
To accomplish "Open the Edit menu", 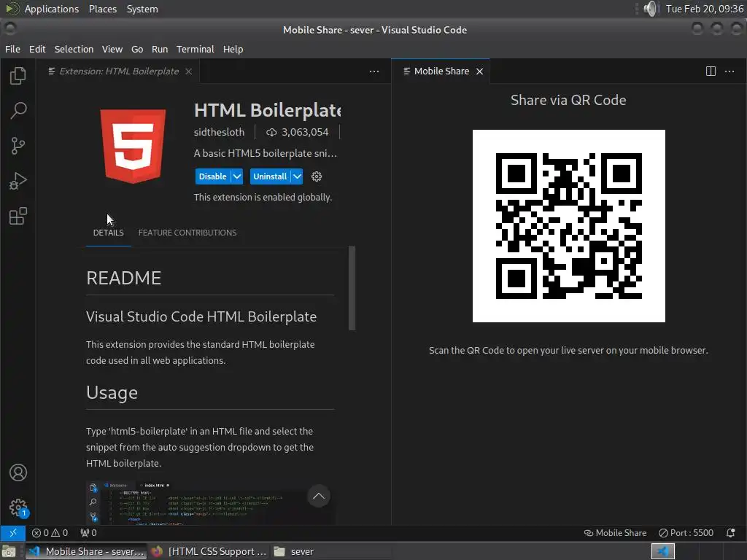I will tap(37, 49).
